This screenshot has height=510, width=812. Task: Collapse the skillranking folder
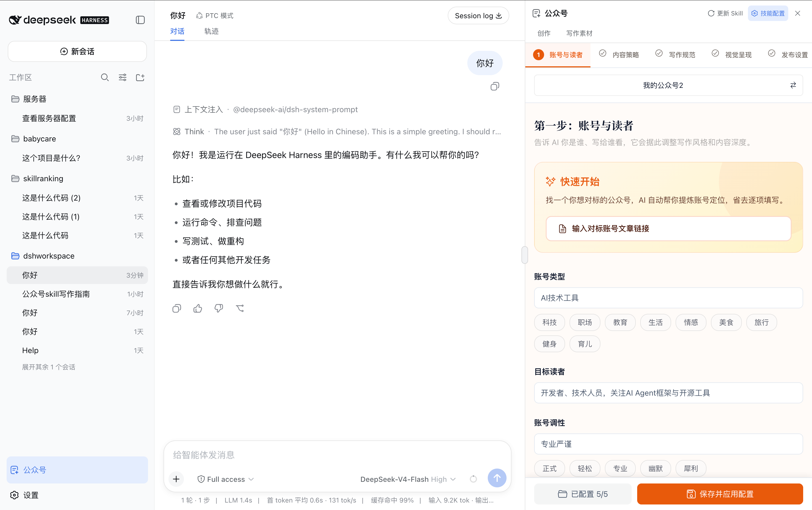click(x=77, y=178)
